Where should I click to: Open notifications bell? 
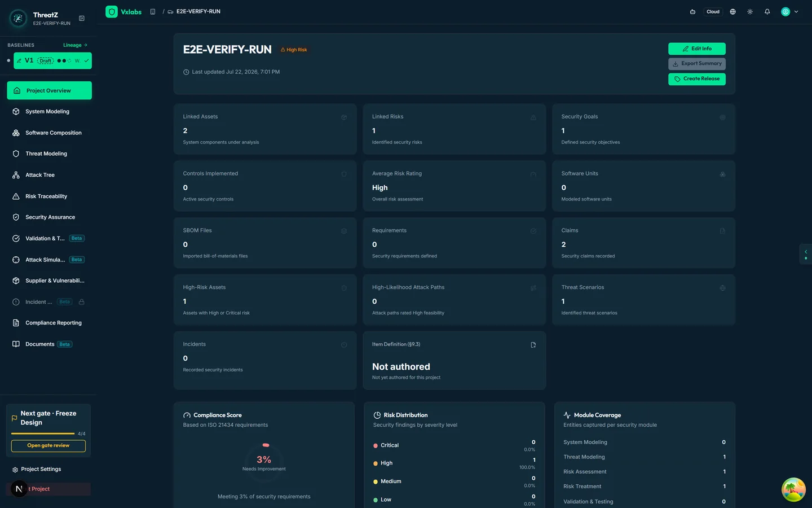click(x=767, y=12)
